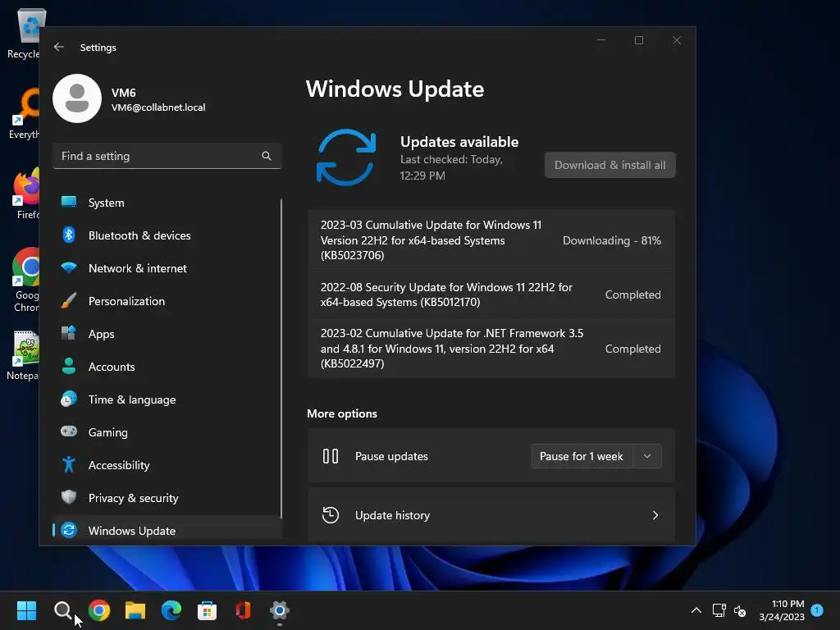Open the Time & language clock icon
Screen dimensions: 840x630
pyautogui.click(x=69, y=399)
